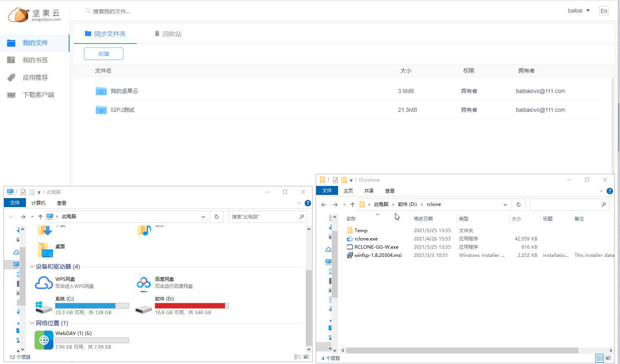620x364 pixels.
Task: Switch to details view in 此电脑 window
Action: click(x=298, y=357)
